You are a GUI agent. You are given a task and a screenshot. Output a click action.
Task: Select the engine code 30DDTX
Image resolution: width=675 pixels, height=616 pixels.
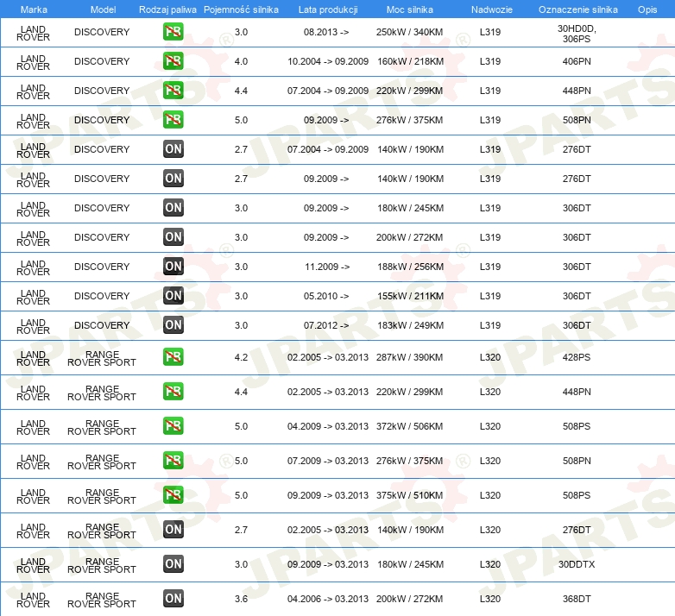click(577, 564)
